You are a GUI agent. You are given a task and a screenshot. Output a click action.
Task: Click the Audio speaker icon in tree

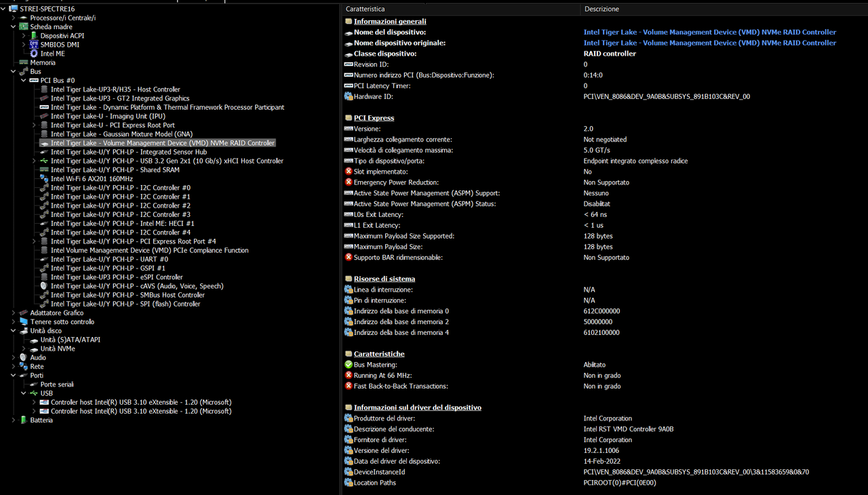[x=24, y=357]
